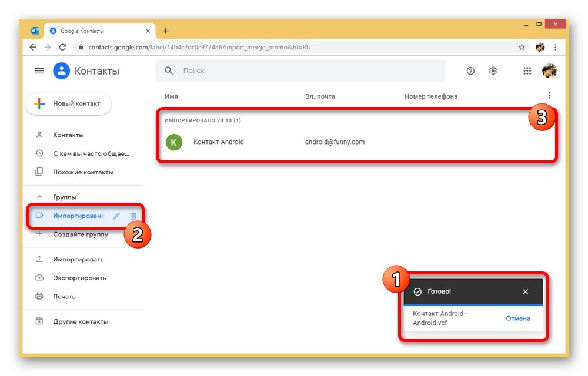Click into the Поиск search field
Image resolution: width=588 pixels, height=376 pixels.
(x=300, y=70)
